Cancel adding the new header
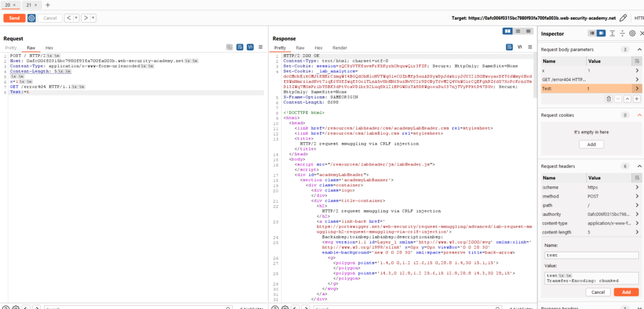This screenshot has width=644, height=309. coord(598,292)
